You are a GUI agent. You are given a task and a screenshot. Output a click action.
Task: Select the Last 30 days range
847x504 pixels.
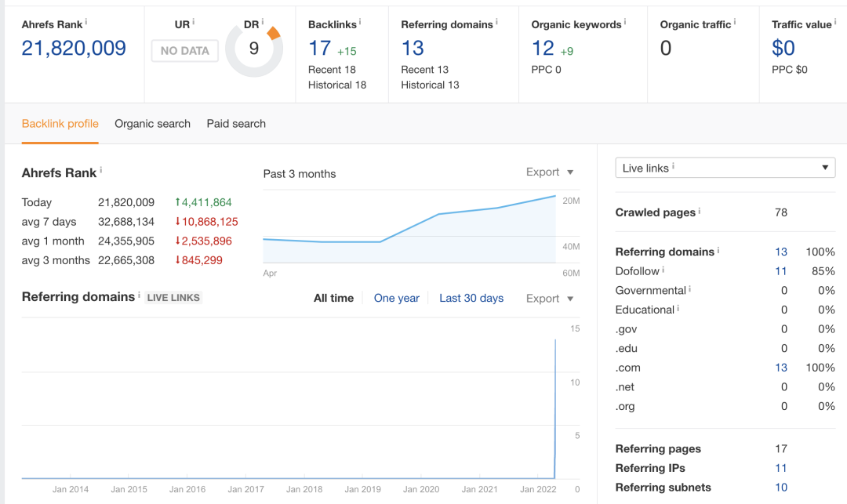[471, 299]
